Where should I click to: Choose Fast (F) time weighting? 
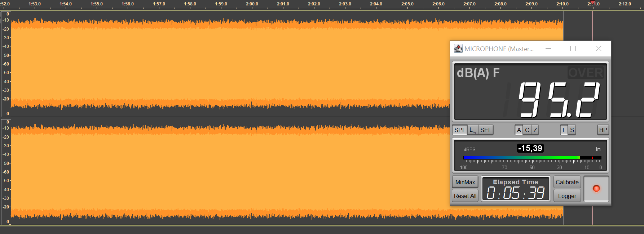pyautogui.click(x=564, y=130)
